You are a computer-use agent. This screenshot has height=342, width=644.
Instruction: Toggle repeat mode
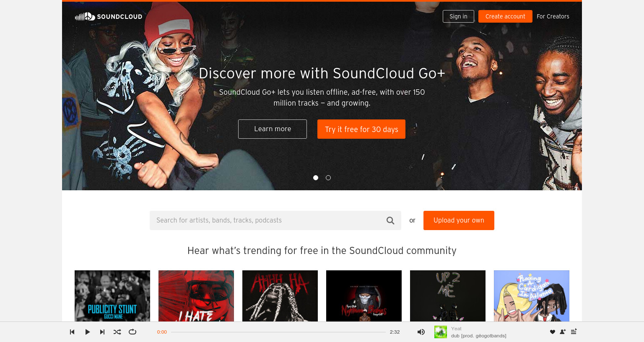132,332
